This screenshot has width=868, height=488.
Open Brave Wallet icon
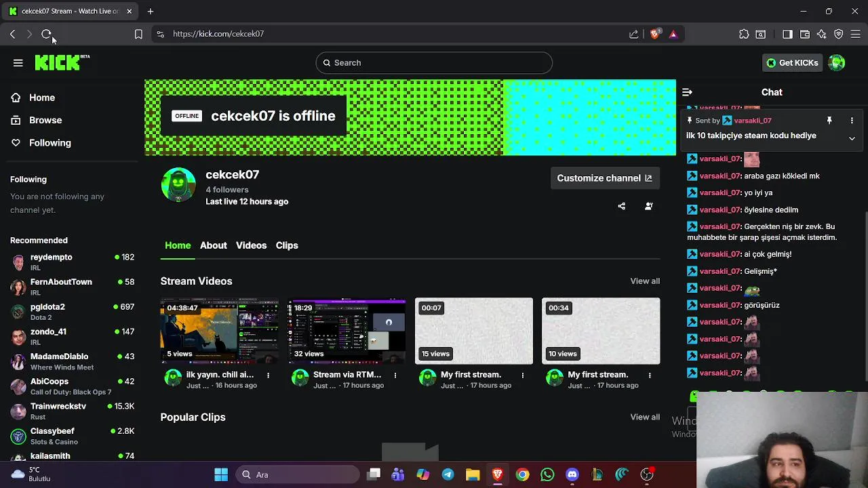[x=805, y=34]
